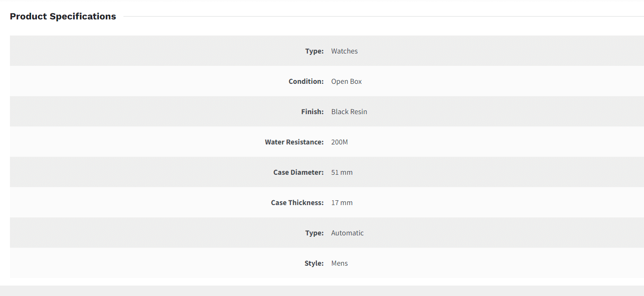The width and height of the screenshot is (644, 296).
Task: Select the Condition label
Action: coord(306,81)
